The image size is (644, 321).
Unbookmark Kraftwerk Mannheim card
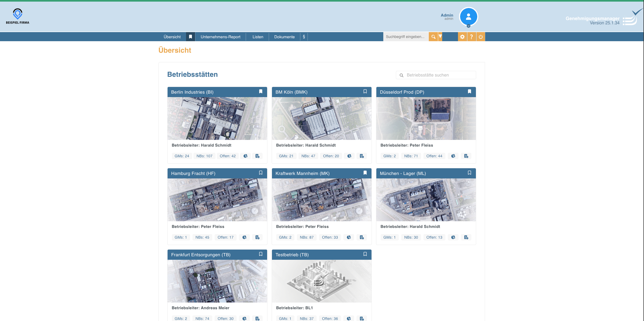pyautogui.click(x=365, y=173)
